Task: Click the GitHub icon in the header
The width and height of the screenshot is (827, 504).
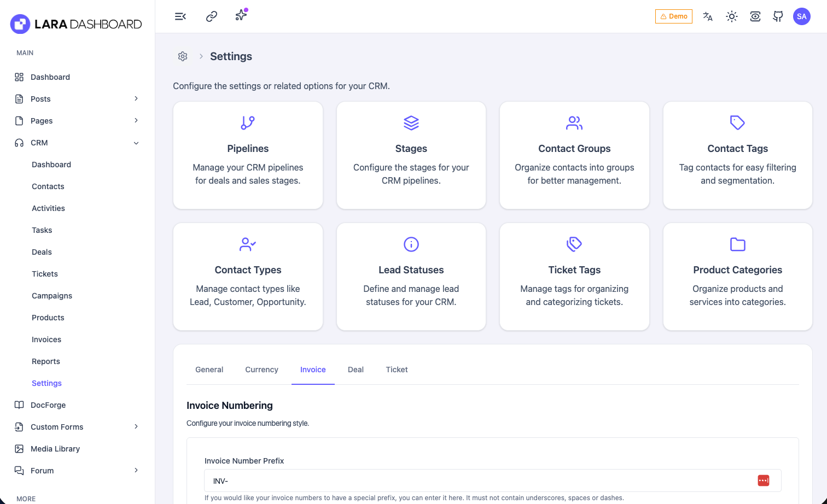Action: [x=778, y=16]
